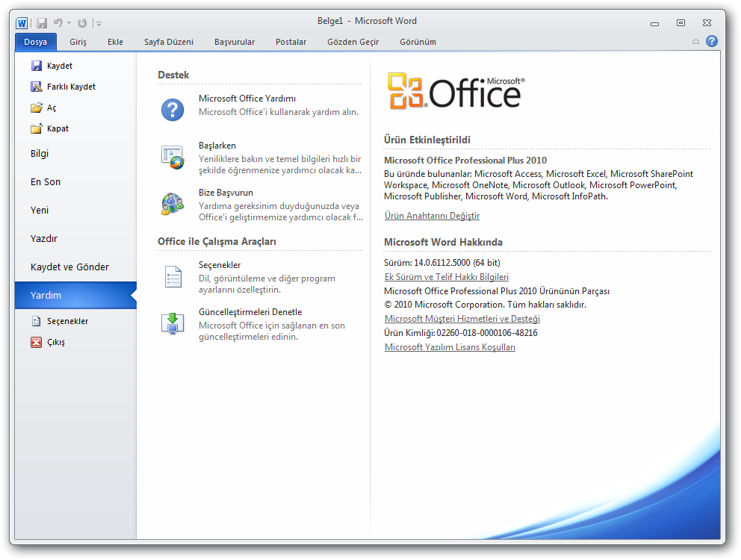Viewport: 741px width, 560px height.
Task: Click the product ID 02260-018-0000106-48216
Action: coord(487,333)
